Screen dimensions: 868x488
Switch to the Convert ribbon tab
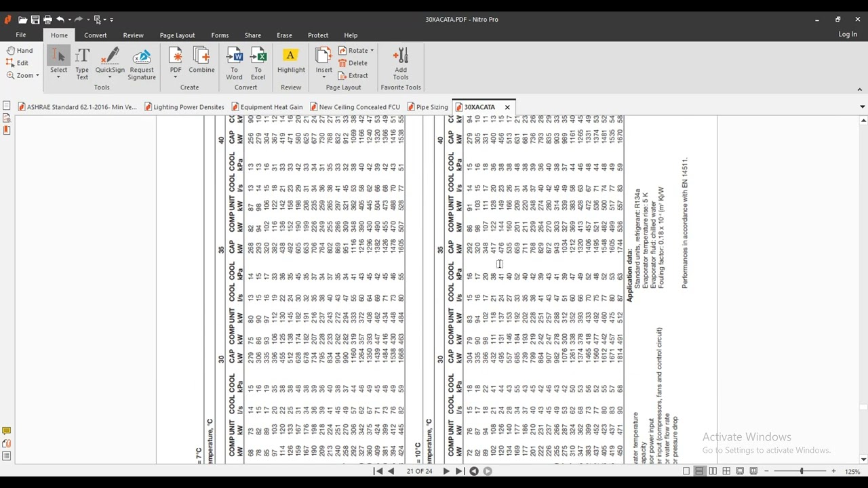[96, 35]
